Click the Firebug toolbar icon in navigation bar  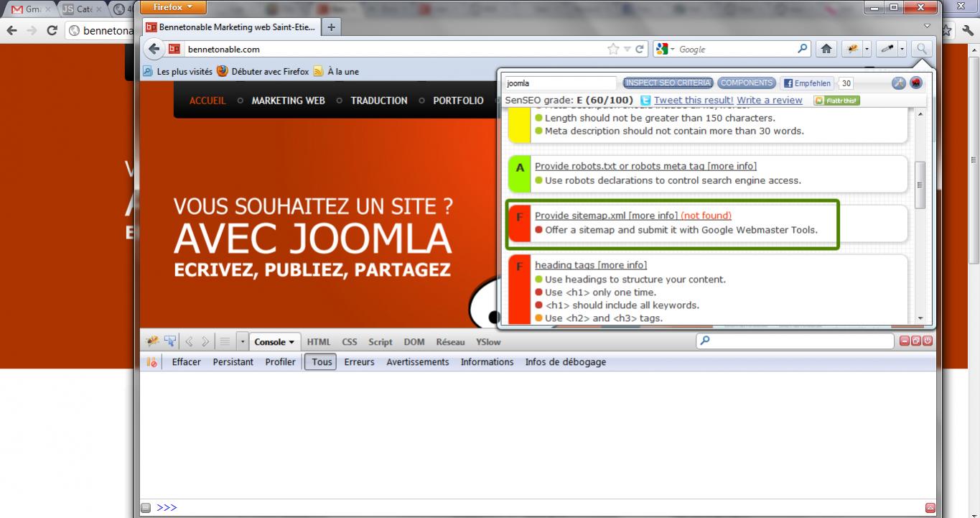[x=852, y=49]
